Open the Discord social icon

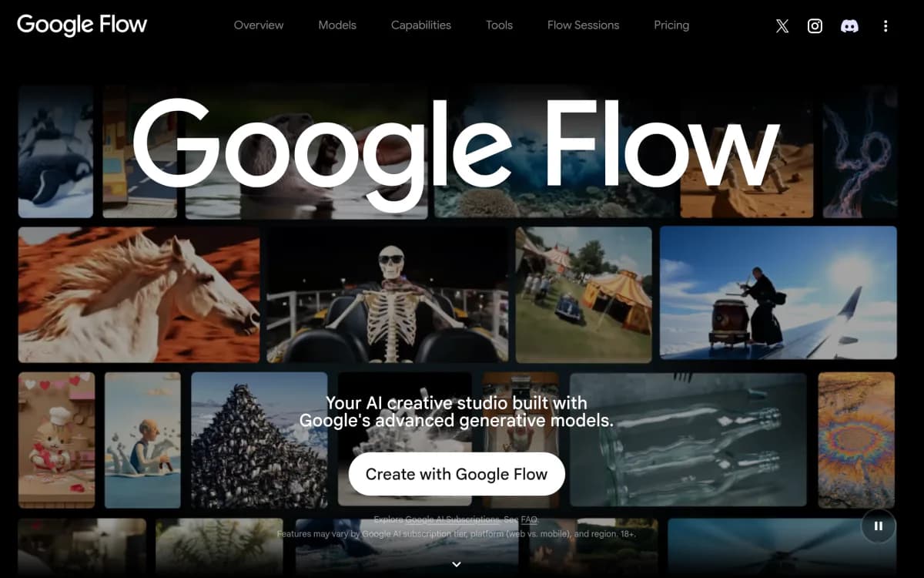coord(849,25)
